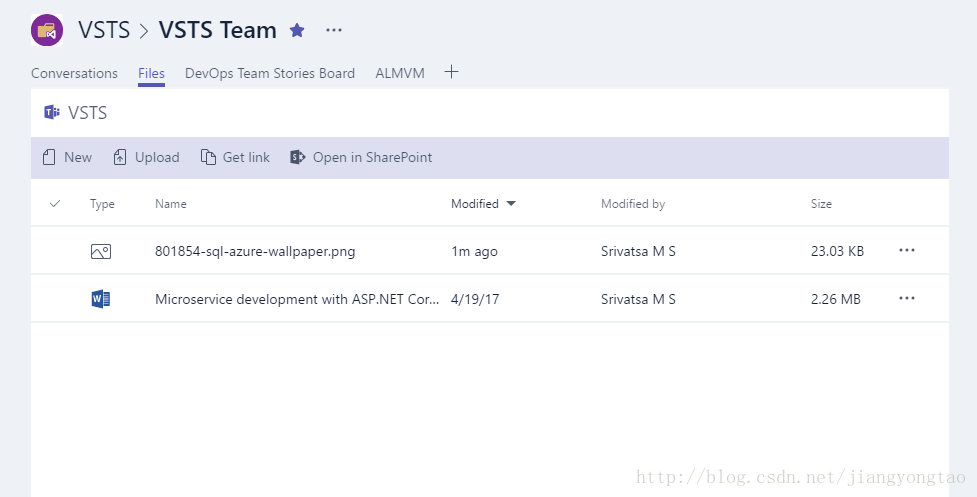Select the Files tab

[151, 73]
